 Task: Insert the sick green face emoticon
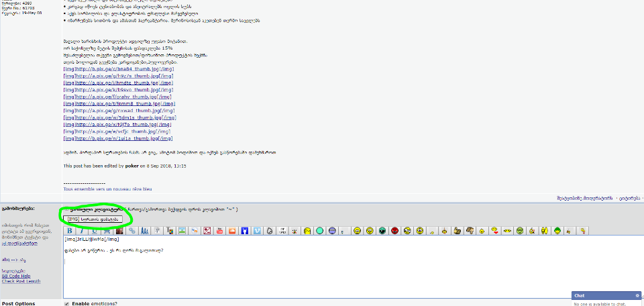point(520,231)
